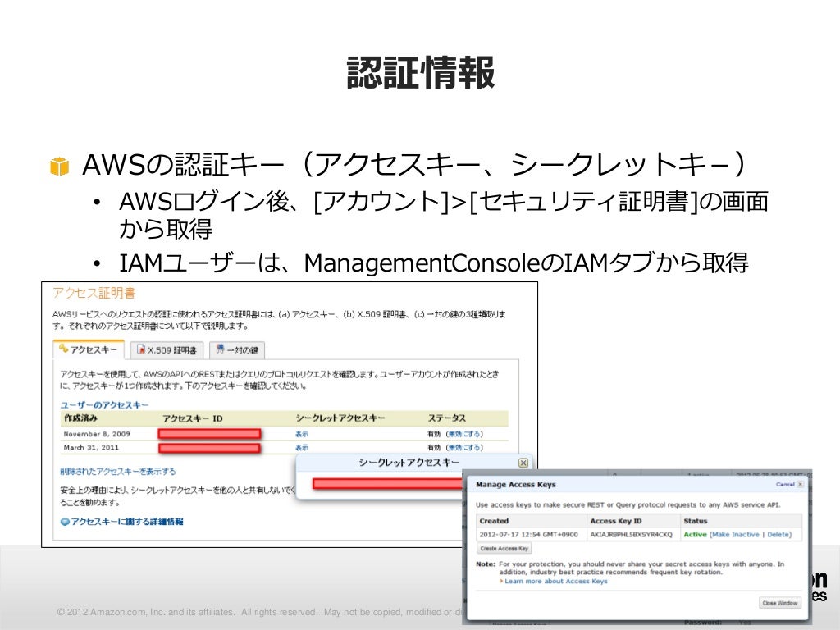Click the redacted secret key in the popup
840x630 pixels.
point(388,484)
